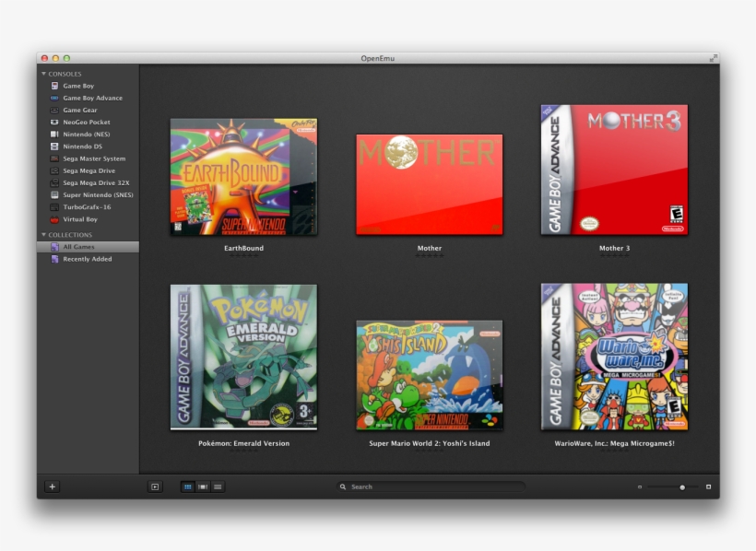The width and height of the screenshot is (756, 551).
Task: Click the Nintendo (NES) console icon
Action: tap(54, 134)
